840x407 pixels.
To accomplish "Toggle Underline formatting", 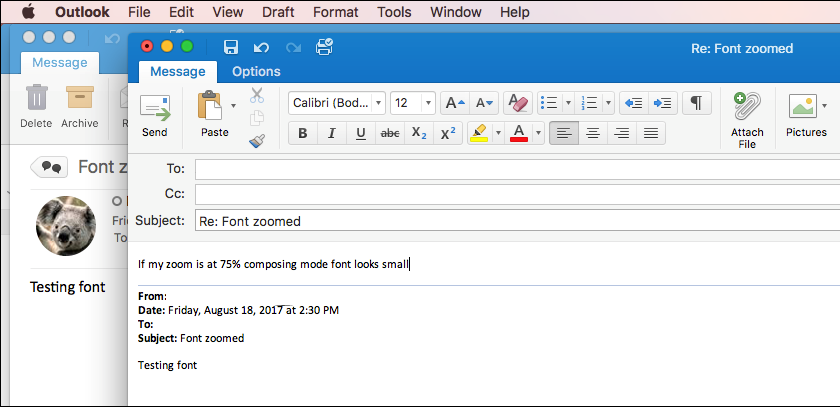I will tap(361, 133).
